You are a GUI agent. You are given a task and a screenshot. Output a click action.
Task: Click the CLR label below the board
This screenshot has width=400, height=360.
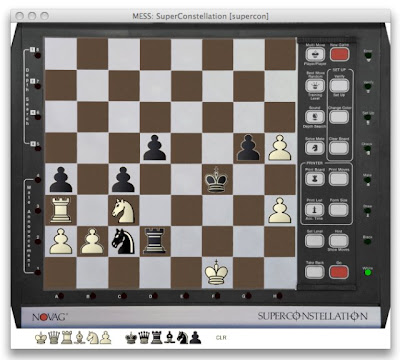[221, 338]
